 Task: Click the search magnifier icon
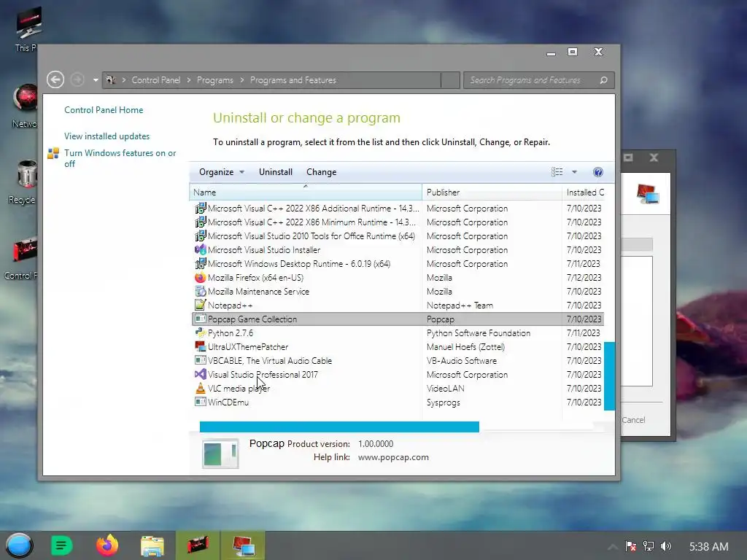click(x=603, y=80)
